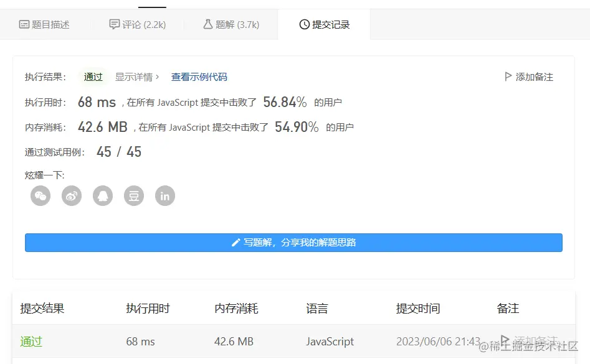The image size is (590, 364).
Task: Share result via the LinkedIn icon
Action: point(165,196)
